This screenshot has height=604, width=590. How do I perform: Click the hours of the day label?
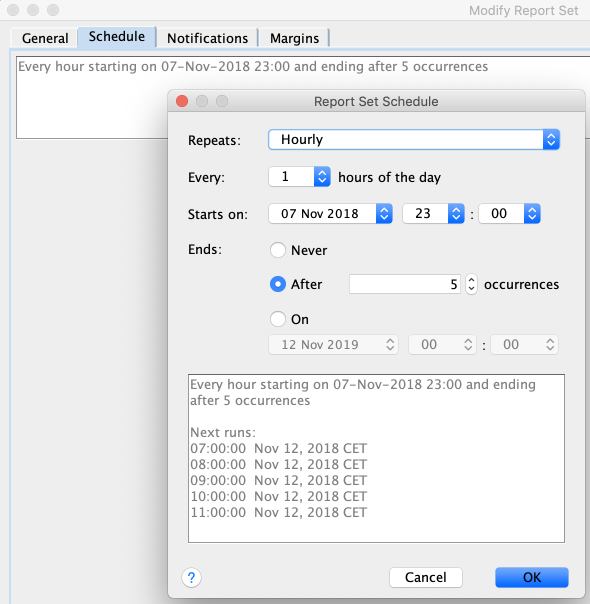(x=389, y=177)
